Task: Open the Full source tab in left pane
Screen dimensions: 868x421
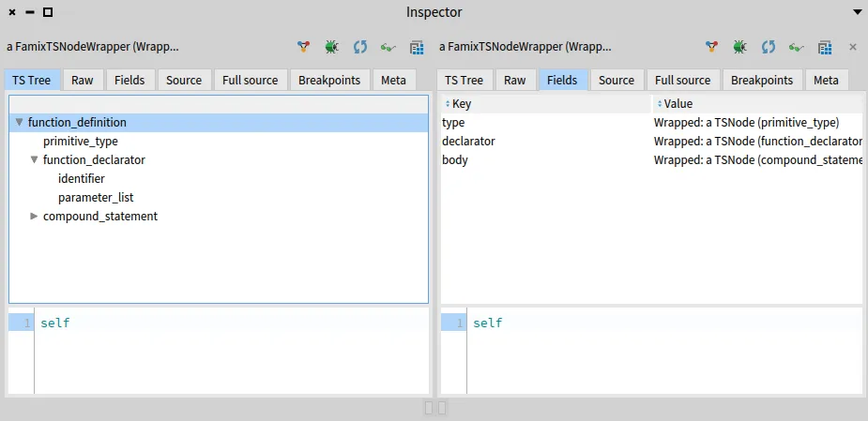Action: (x=251, y=81)
